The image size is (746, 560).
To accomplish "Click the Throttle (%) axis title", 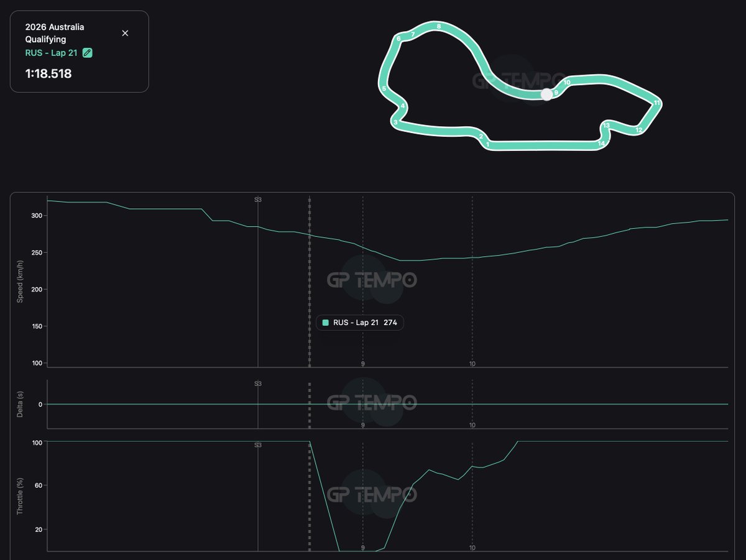I will click(20, 496).
